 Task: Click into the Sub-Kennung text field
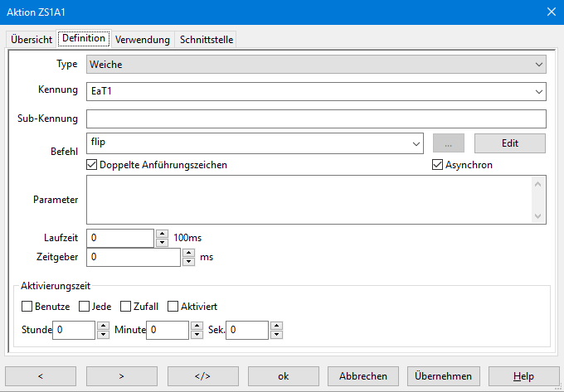316,119
